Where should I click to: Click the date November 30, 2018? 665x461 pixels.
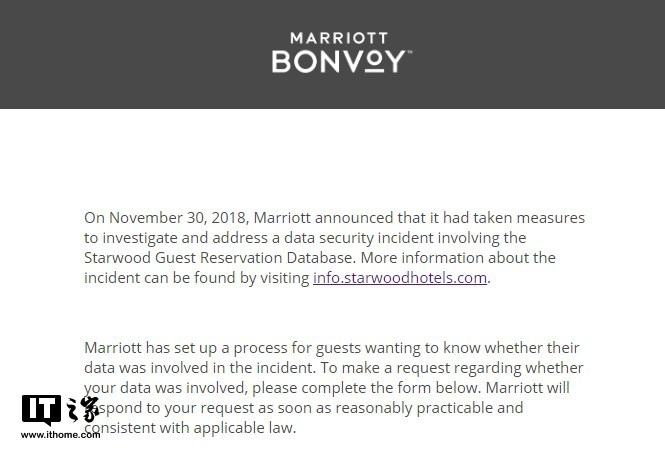tap(177, 218)
